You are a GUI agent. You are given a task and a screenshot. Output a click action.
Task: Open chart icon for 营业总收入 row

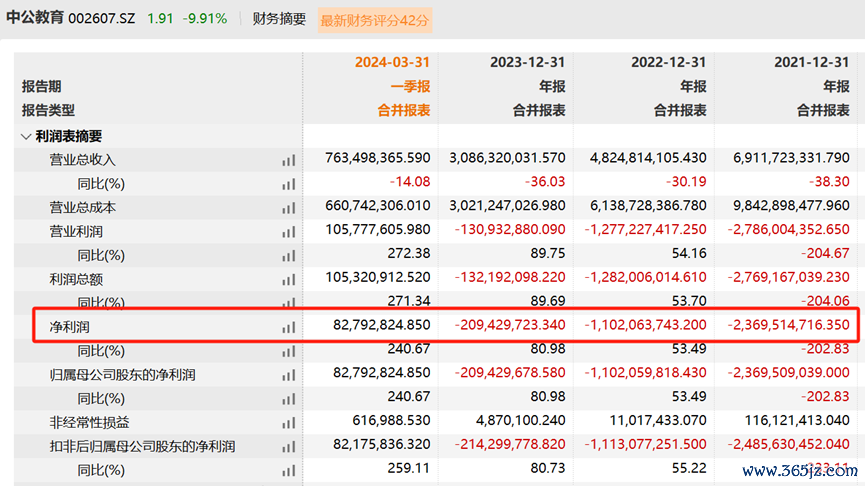pos(289,161)
